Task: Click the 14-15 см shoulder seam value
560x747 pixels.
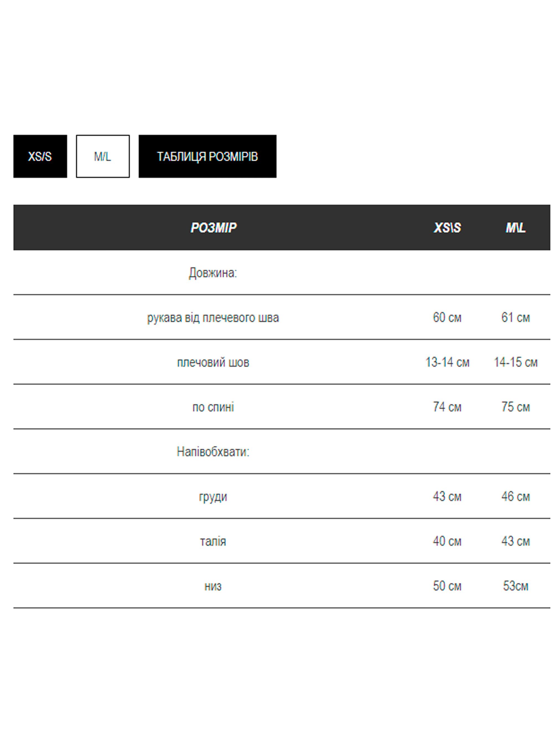Action: (x=515, y=362)
